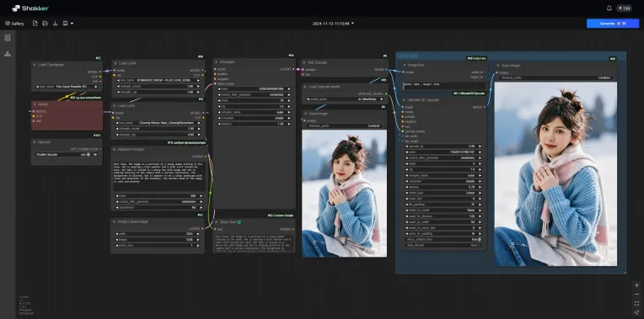Screen dimensions: 644x319
Task: Click the KSampler seed field
Action: [255, 88]
